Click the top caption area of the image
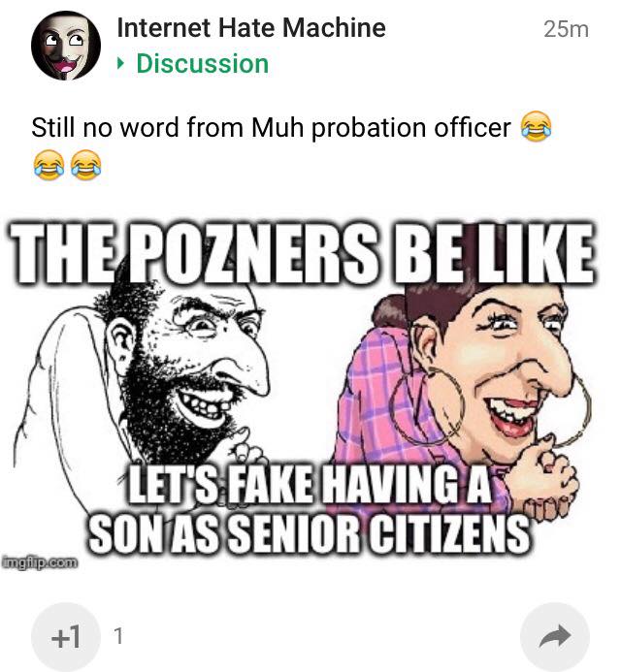 click(x=303, y=252)
